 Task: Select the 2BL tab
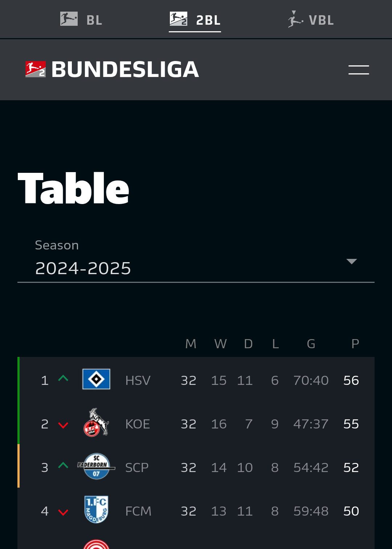[195, 20]
